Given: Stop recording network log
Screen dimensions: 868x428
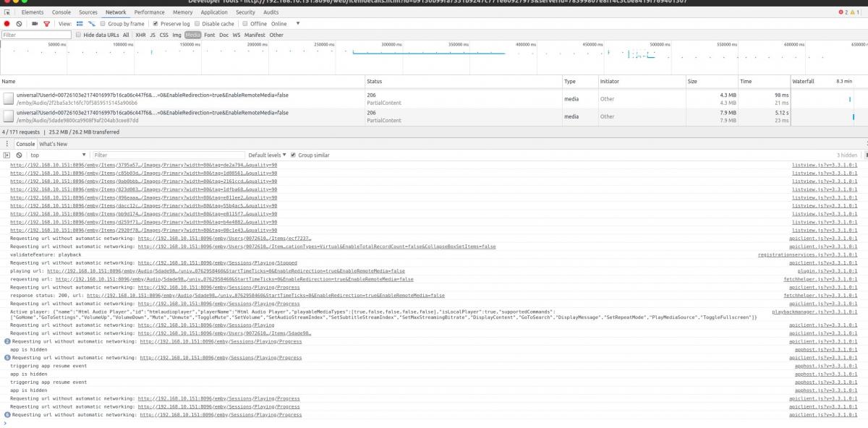Looking at the screenshot, I should [x=7, y=24].
